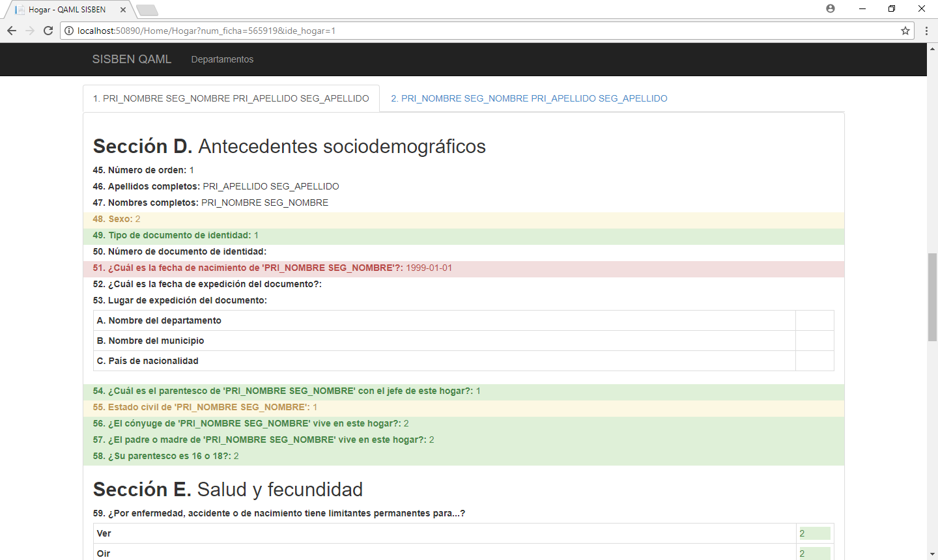
Task: Open a new browser tab
Action: point(147,10)
